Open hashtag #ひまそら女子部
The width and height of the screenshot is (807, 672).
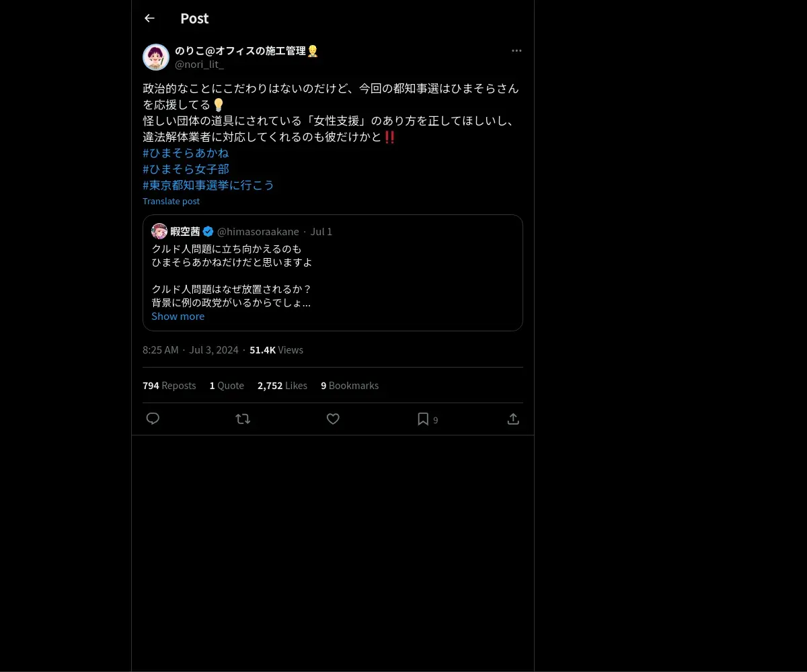[186, 169]
